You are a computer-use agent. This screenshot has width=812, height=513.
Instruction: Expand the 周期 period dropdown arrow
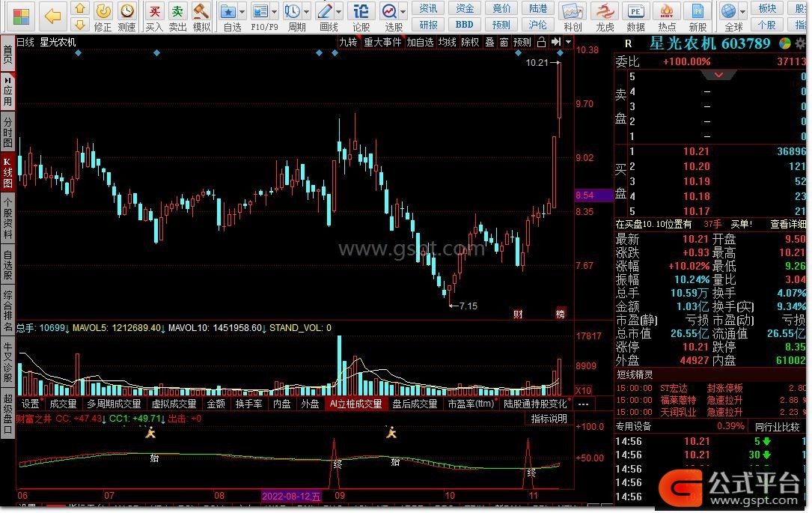coord(306,11)
